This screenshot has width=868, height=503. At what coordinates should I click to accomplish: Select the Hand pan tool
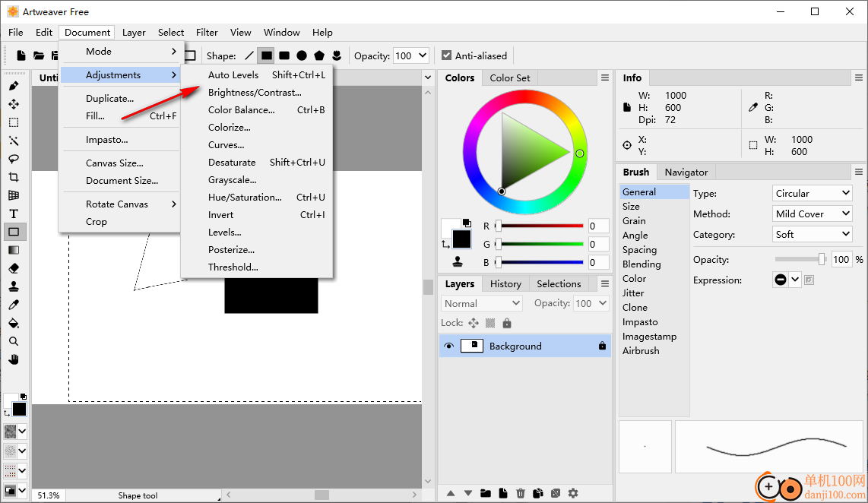pyautogui.click(x=14, y=359)
